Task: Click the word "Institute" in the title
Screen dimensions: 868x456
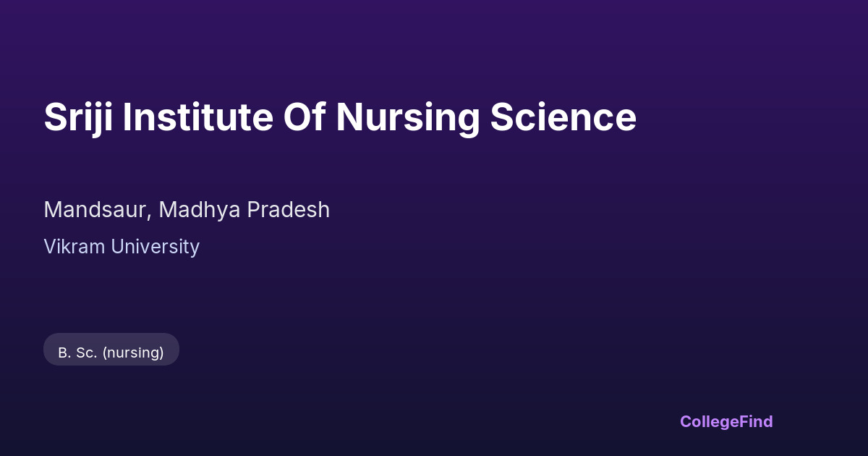Action: click(x=197, y=117)
